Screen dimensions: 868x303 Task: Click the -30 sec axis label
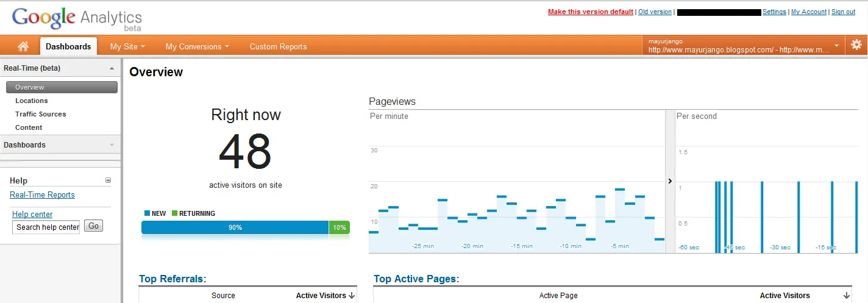tap(780, 247)
